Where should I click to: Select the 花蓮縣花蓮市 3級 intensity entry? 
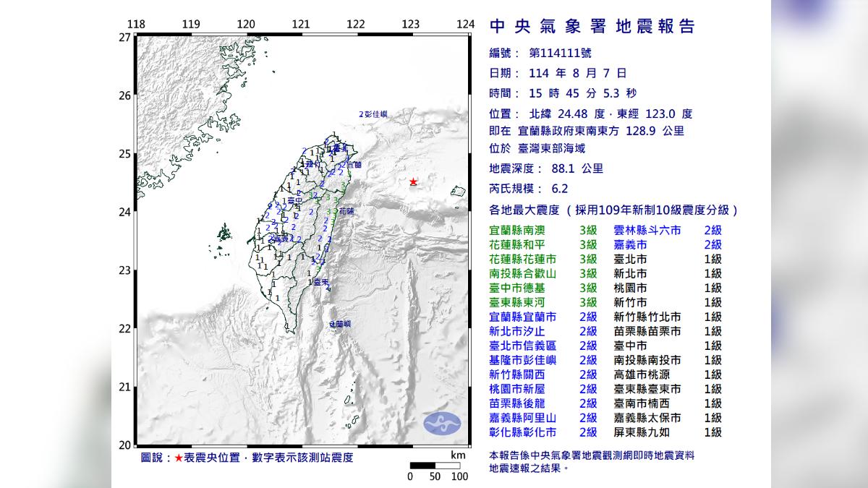[543, 260]
